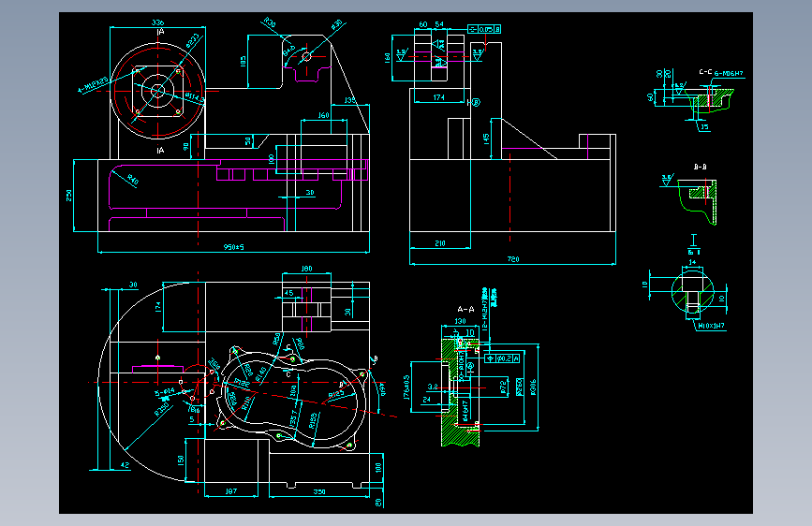Select the 54 dimension text
This screenshot has height=526, width=812.
click(x=439, y=24)
